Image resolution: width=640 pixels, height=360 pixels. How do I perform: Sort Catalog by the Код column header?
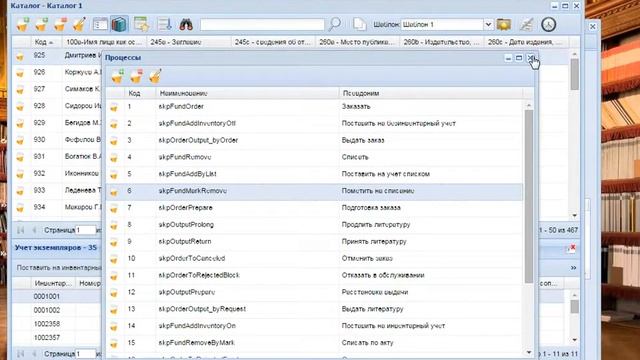click(x=46, y=42)
